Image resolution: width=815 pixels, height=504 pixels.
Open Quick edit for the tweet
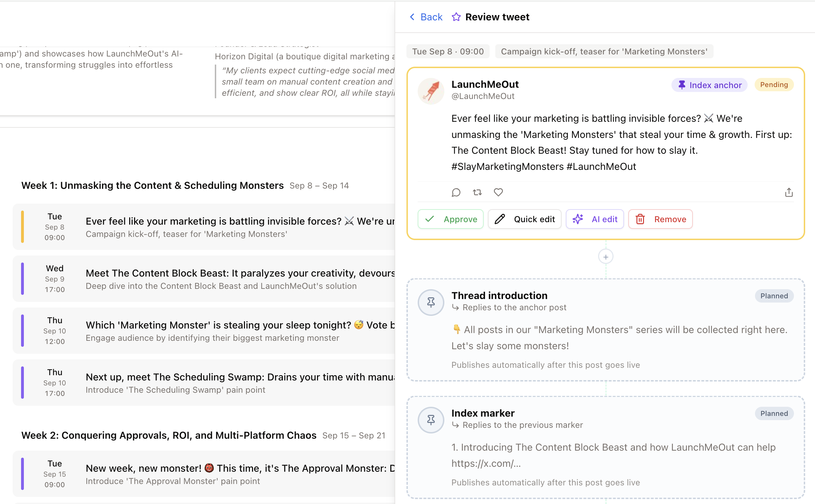coord(525,219)
